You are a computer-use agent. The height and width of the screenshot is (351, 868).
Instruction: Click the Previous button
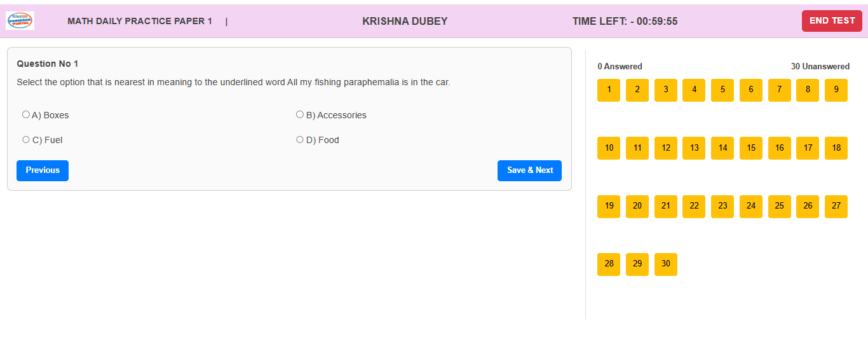point(43,170)
